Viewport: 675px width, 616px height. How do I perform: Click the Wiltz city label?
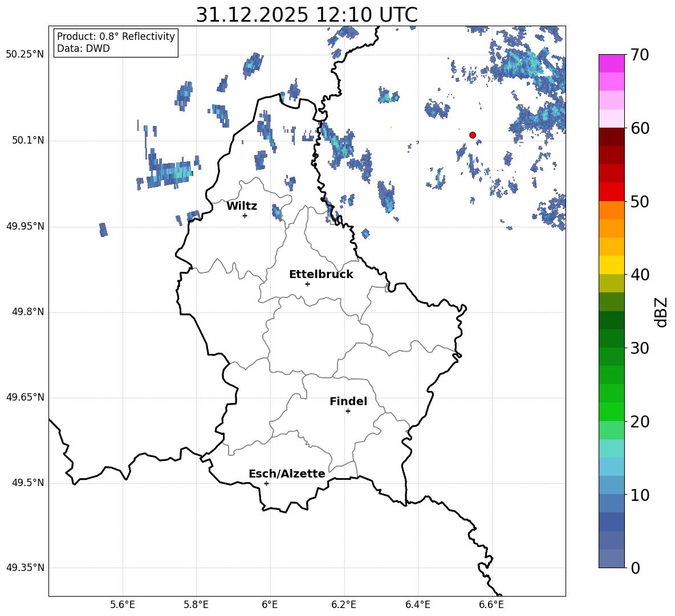242,206
